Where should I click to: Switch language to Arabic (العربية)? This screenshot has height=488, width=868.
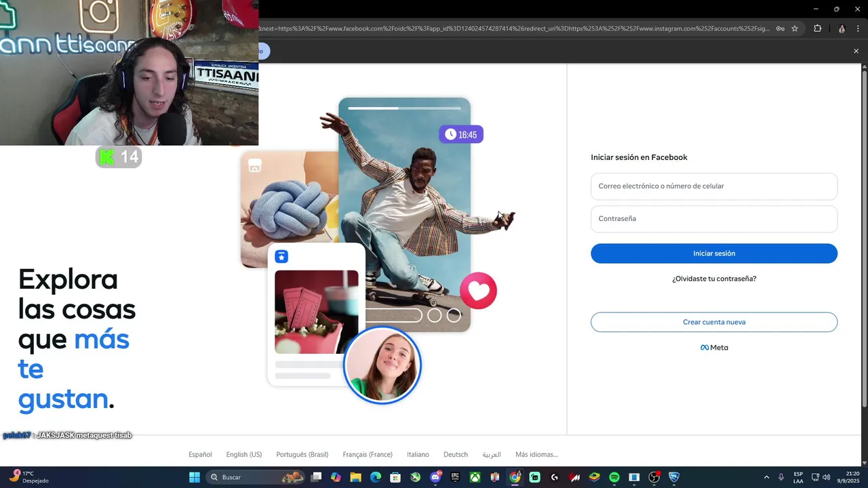point(492,455)
